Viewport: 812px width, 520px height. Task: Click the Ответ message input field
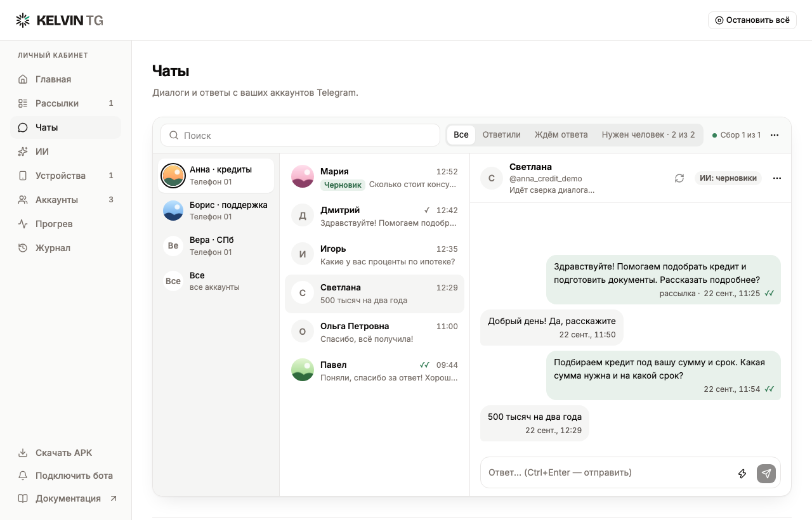pyautogui.click(x=606, y=472)
